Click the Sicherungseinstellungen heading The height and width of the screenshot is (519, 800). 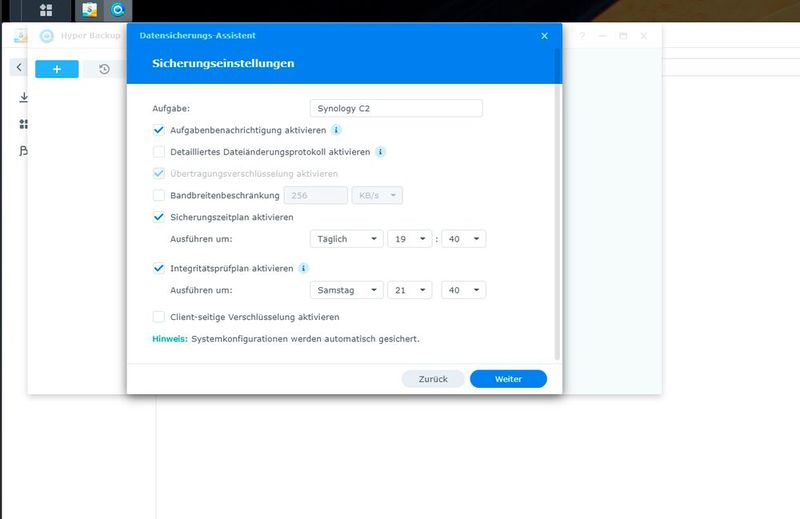click(x=223, y=63)
